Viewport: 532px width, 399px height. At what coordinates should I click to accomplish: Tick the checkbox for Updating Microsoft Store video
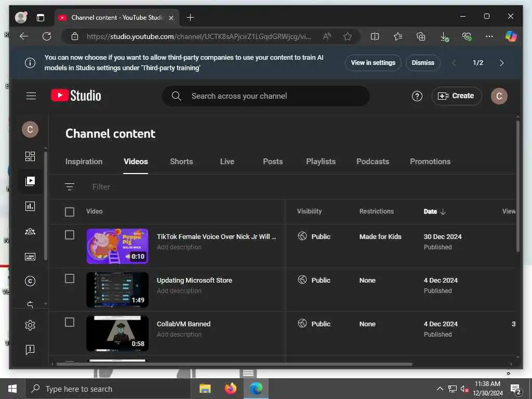[x=70, y=278]
